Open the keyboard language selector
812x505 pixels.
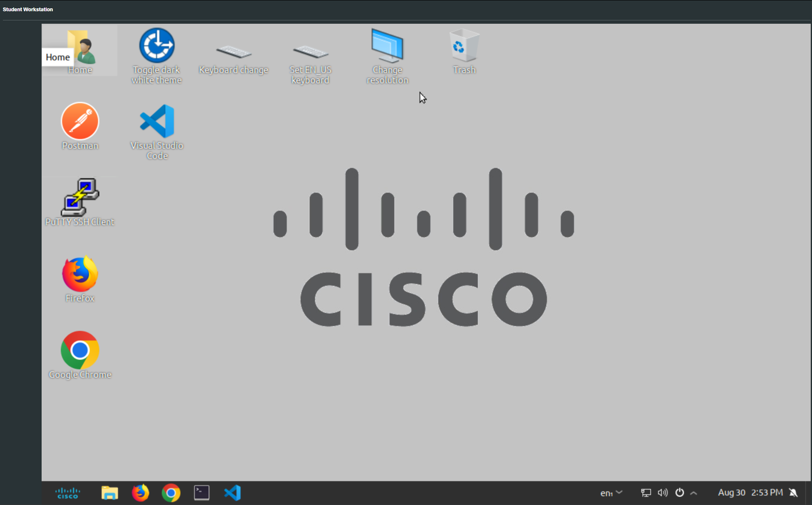(611, 493)
